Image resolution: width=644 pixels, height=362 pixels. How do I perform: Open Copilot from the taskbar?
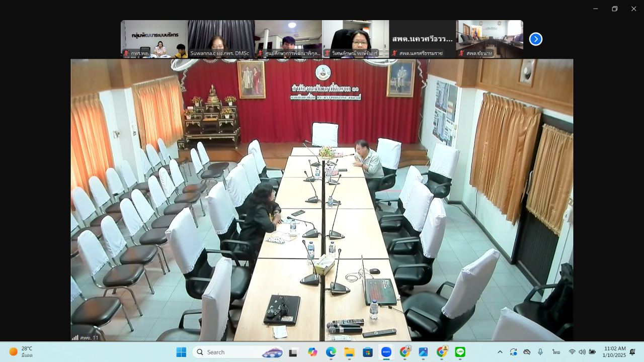tap(312, 352)
